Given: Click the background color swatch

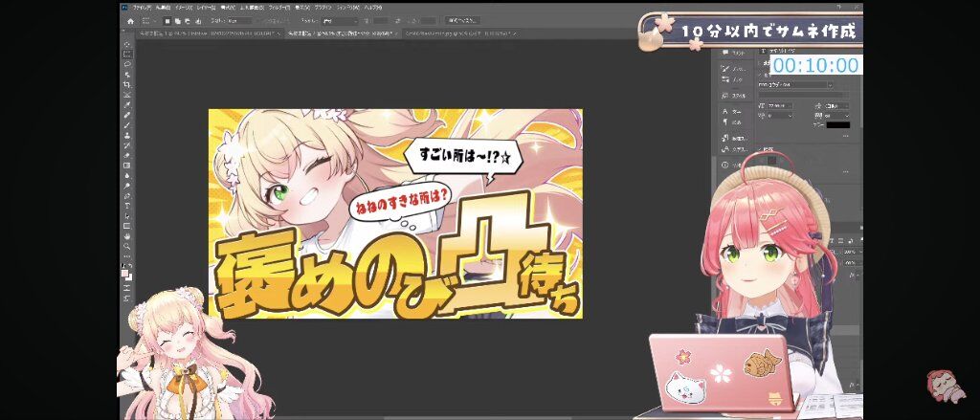Looking at the screenshot, I should [128, 276].
